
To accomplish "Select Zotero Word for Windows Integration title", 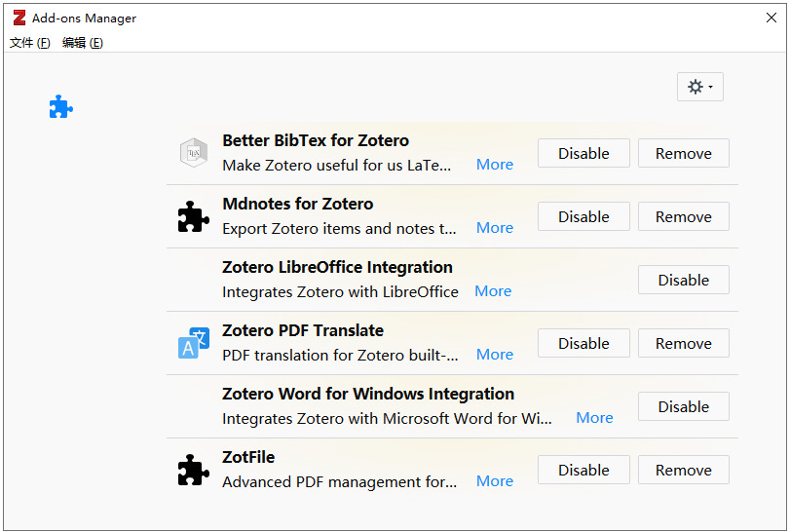I will 368,394.
